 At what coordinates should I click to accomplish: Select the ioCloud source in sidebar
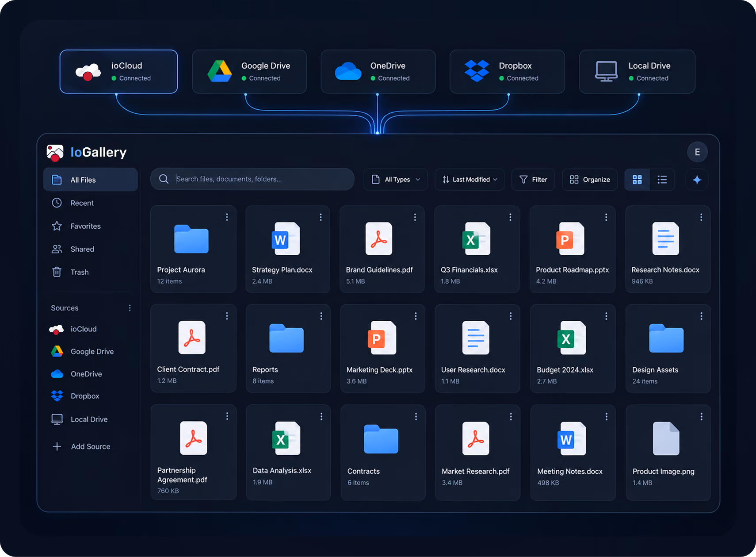click(84, 329)
